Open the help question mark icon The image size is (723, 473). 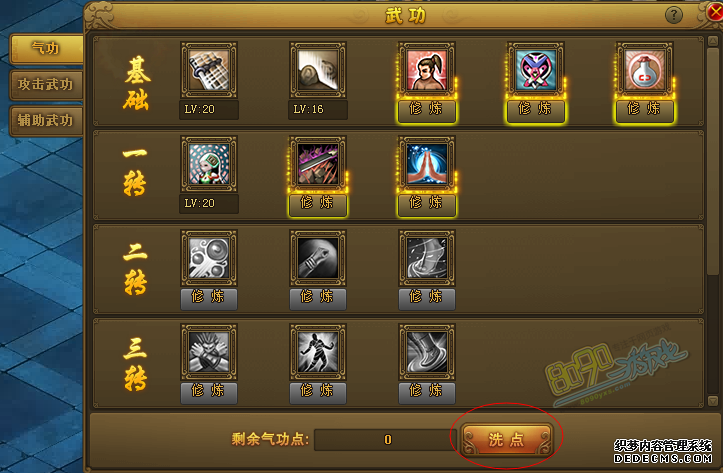[x=674, y=15]
